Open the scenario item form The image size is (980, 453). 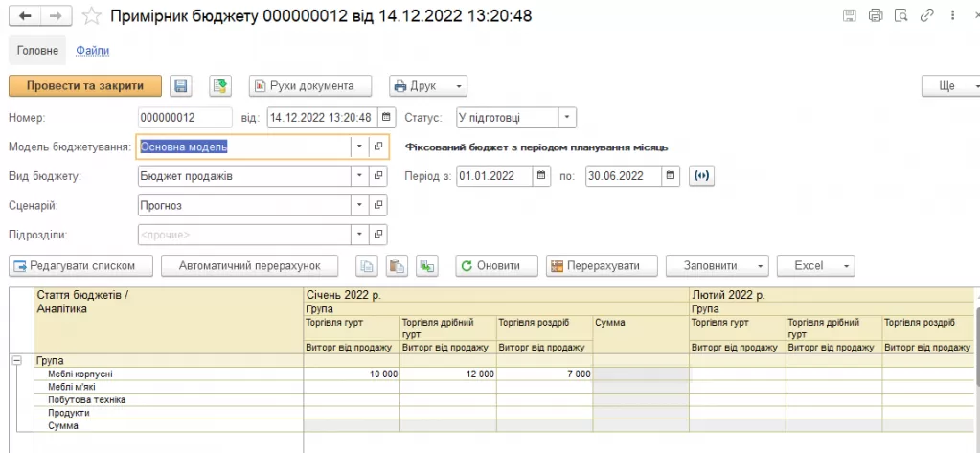(x=378, y=206)
